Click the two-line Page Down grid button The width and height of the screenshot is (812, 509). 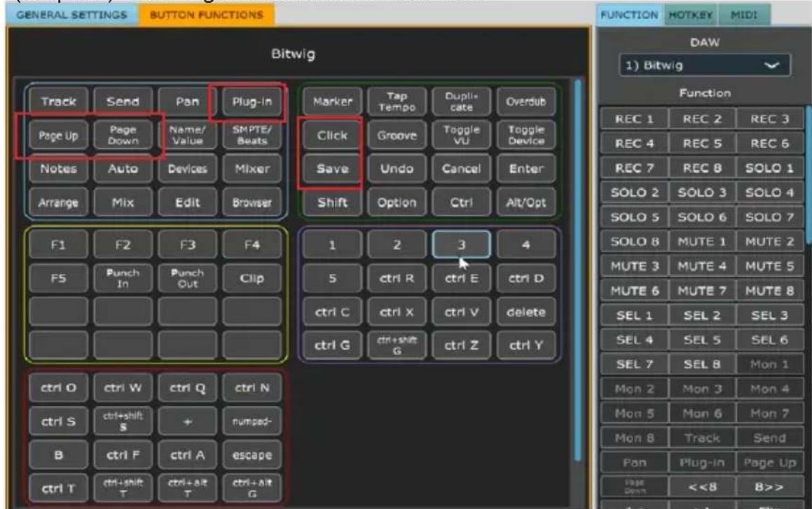pos(123,135)
